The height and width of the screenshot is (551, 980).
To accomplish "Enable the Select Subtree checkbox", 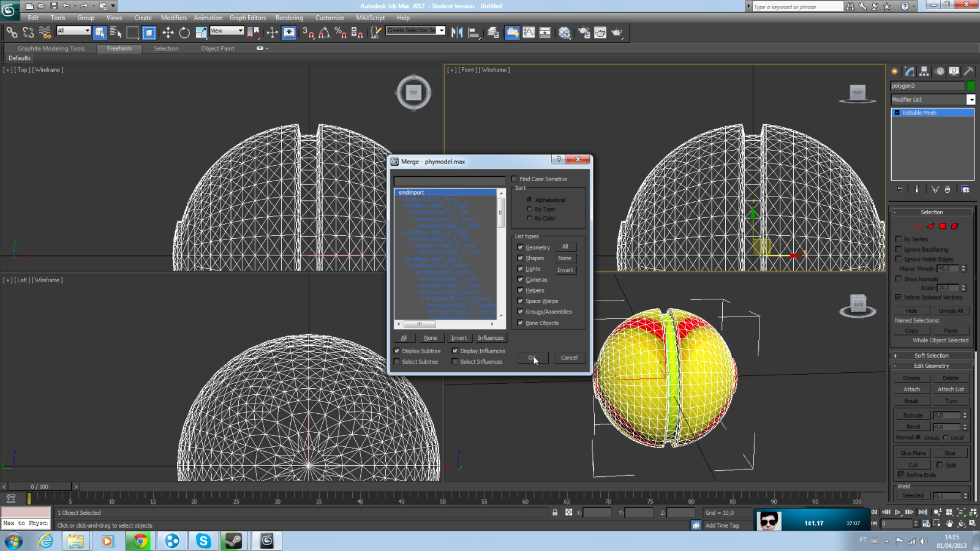I will [x=397, y=362].
